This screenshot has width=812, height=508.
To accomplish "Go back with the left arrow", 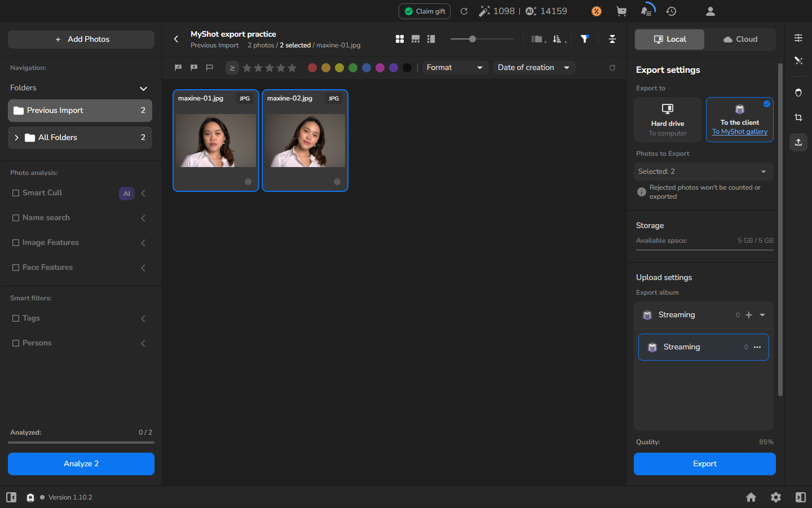I will [x=176, y=39].
